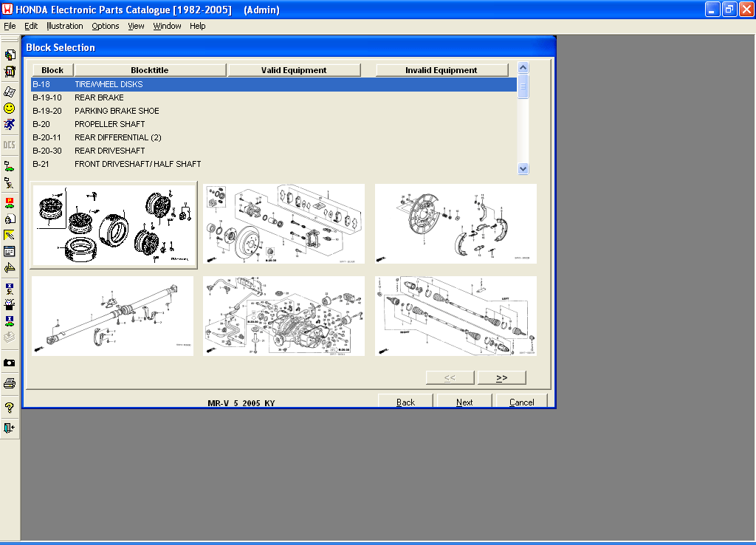This screenshot has height=545, width=756.
Task: Select the B-20-11 REAR DIFFERENTIAL (2) row
Action: (x=274, y=137)
